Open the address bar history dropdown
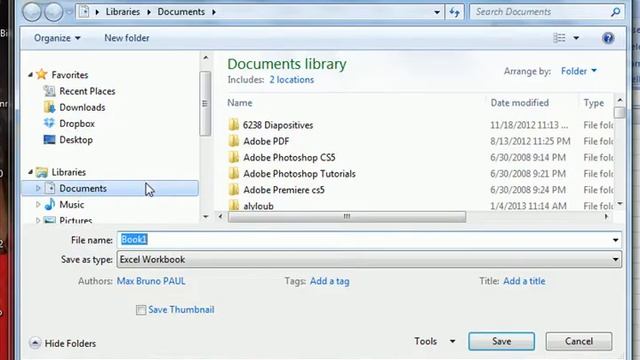640x360 pixels. [x=437, y=12]
